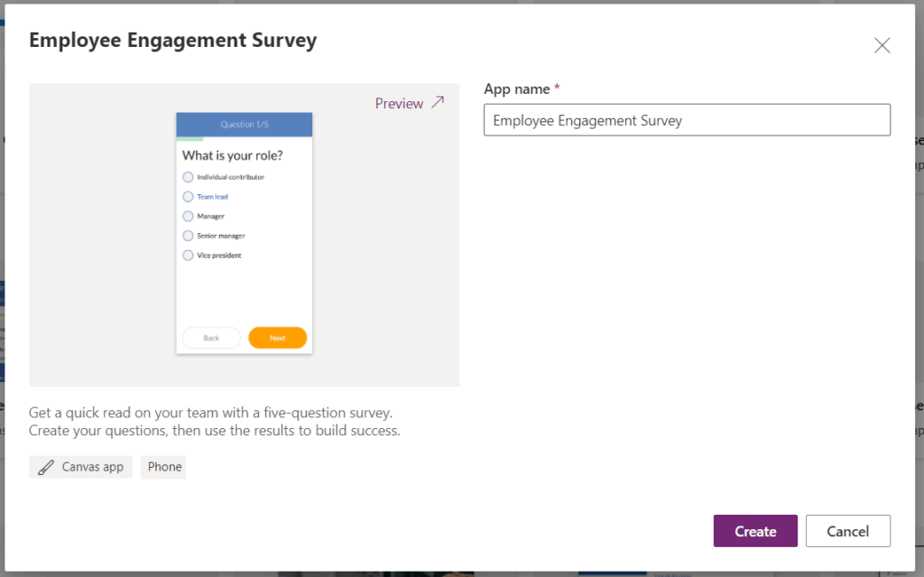The image size is (924, 577).
Task: Click the Cancel button
Action: [x=847, y=531]
